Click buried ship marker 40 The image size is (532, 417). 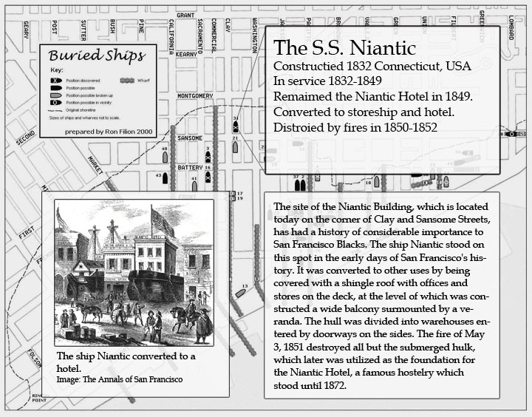[165, 156]
